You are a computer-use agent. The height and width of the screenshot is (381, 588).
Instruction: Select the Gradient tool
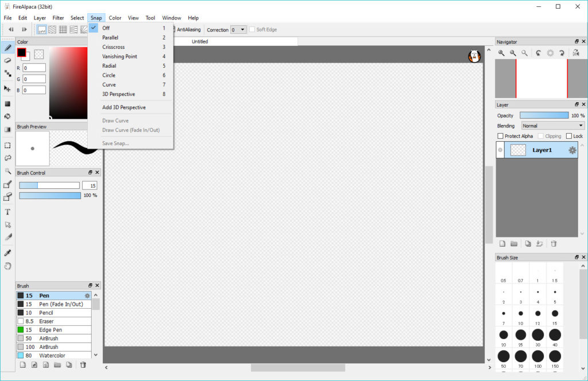tap(7, 130)
